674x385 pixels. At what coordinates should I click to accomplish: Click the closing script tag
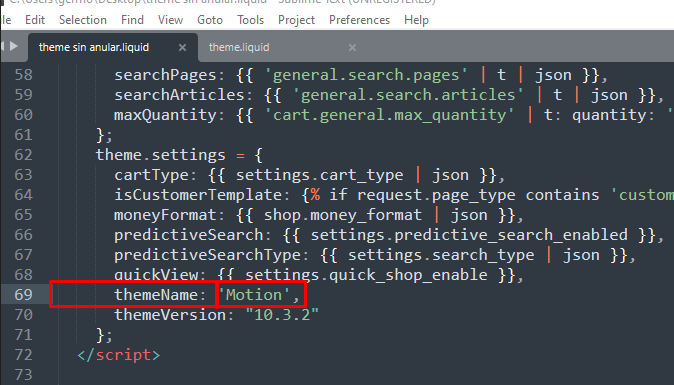[x=119, y=355]
